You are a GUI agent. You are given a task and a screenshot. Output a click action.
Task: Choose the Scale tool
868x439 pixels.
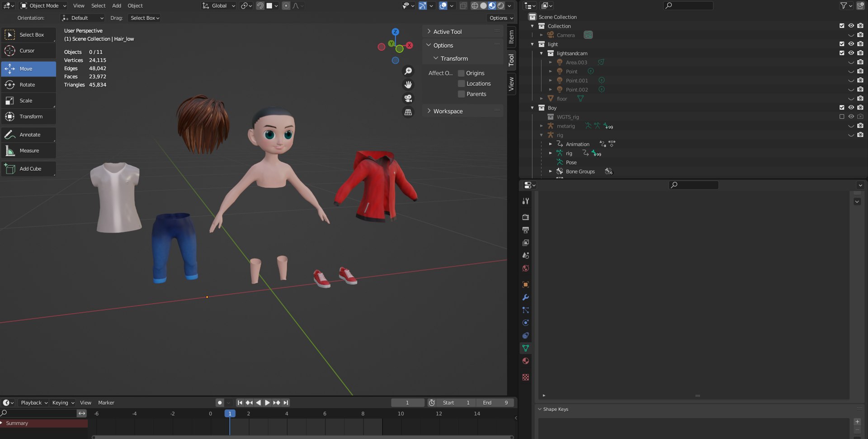pos(28,100)
